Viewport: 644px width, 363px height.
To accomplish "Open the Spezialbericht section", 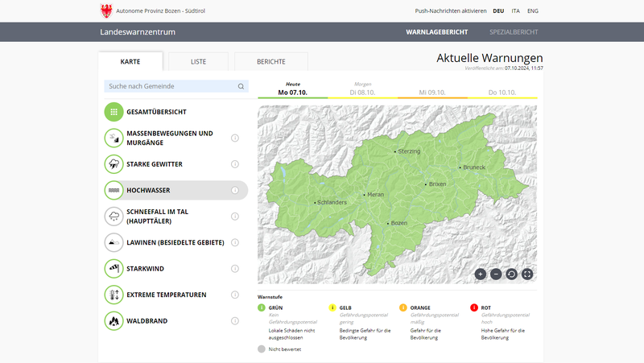I will tap(513, 32).
